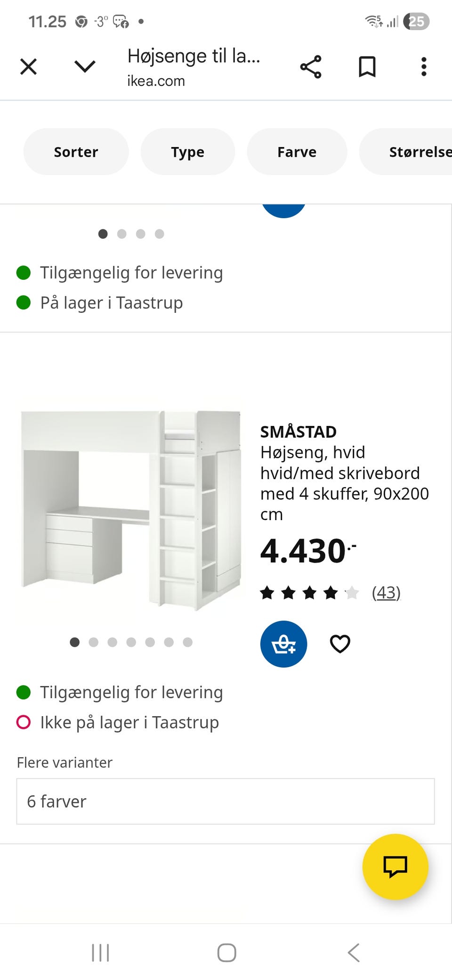Open the Sorter filter
Viewport: 452px width, 980px height.
click(76, 152)
